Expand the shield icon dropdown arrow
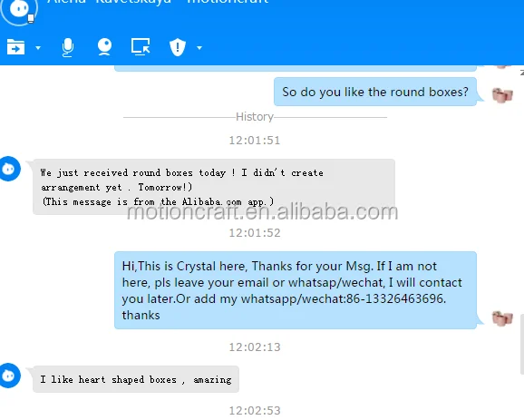Viewport: 524px width, 420px height. pos(199,48)
